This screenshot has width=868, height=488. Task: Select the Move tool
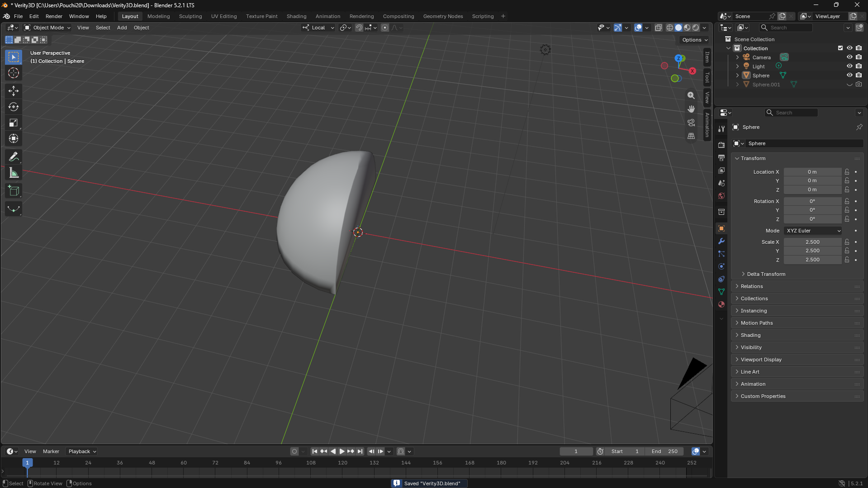(x=14, y=91)
